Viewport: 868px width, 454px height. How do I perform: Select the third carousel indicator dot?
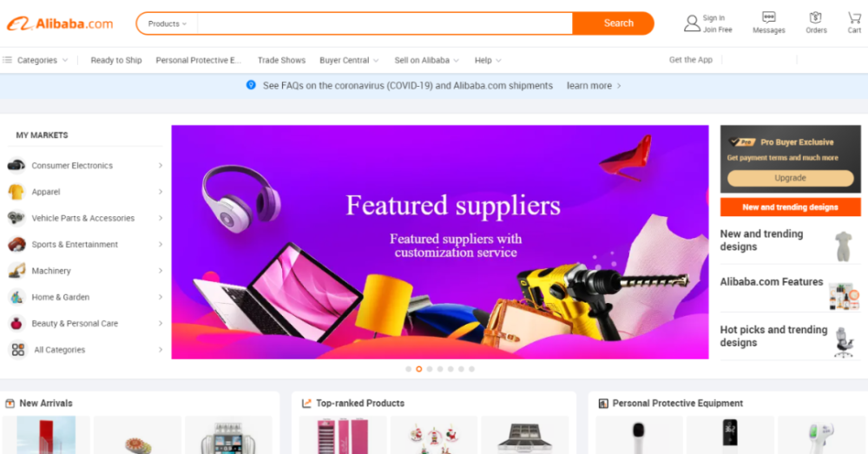click(x=430, y=369)
